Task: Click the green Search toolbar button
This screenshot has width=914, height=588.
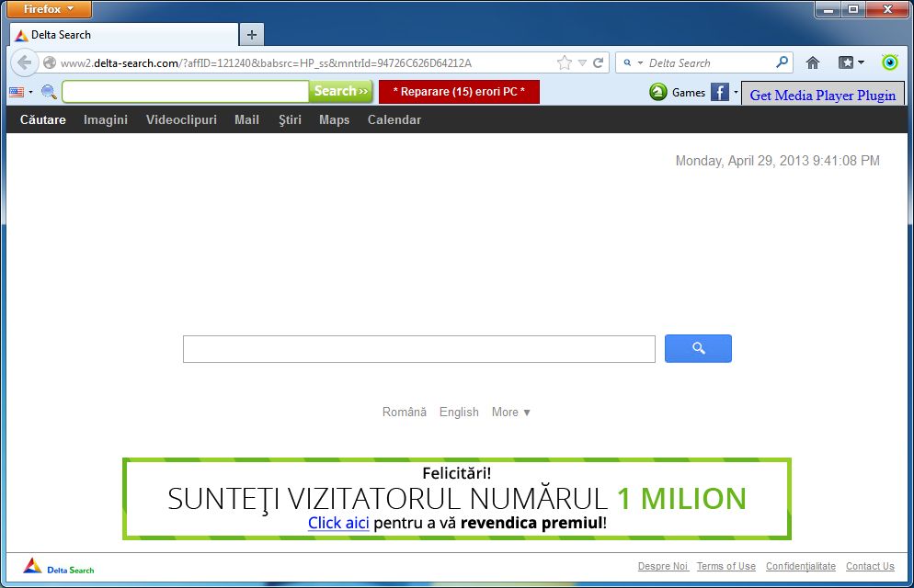Action: tap(340, 91)
